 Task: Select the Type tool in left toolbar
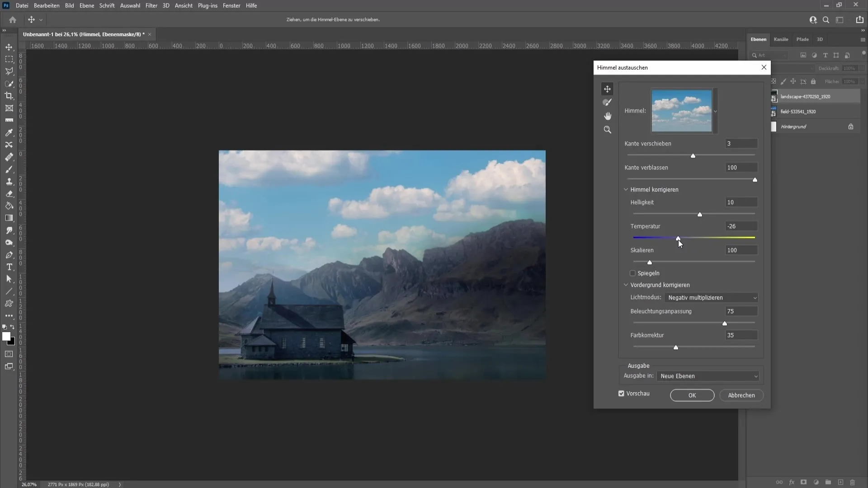coord(9,267)
